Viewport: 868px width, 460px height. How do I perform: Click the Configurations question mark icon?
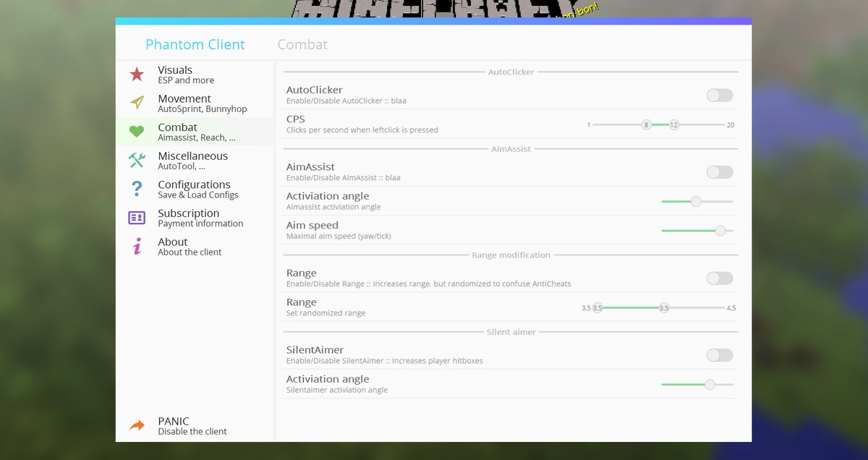click(x=137, y=189)
